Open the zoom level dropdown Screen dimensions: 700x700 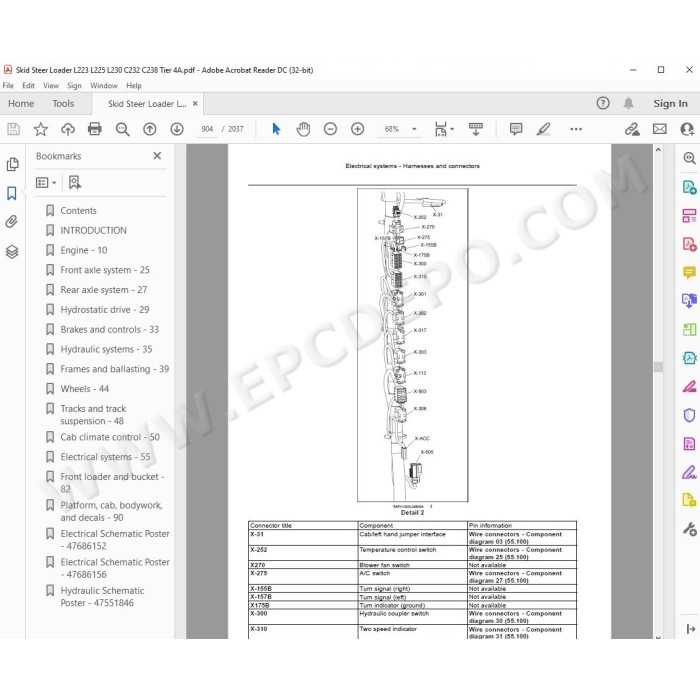pyautogui.click(x=414, y=129)
